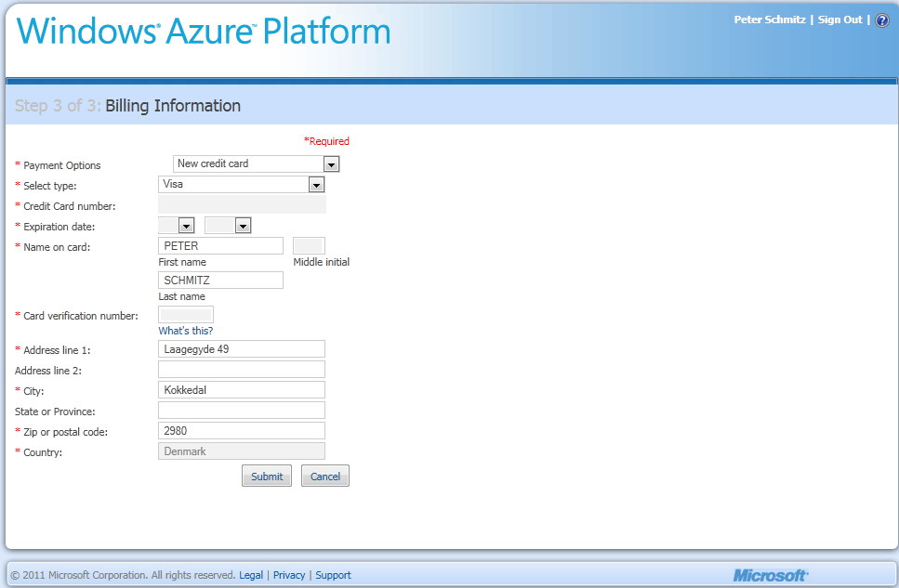Viewport: 899px width, 588px height.
Task: Click the First name field containing PETER
Action: click(x=220, y=246)
